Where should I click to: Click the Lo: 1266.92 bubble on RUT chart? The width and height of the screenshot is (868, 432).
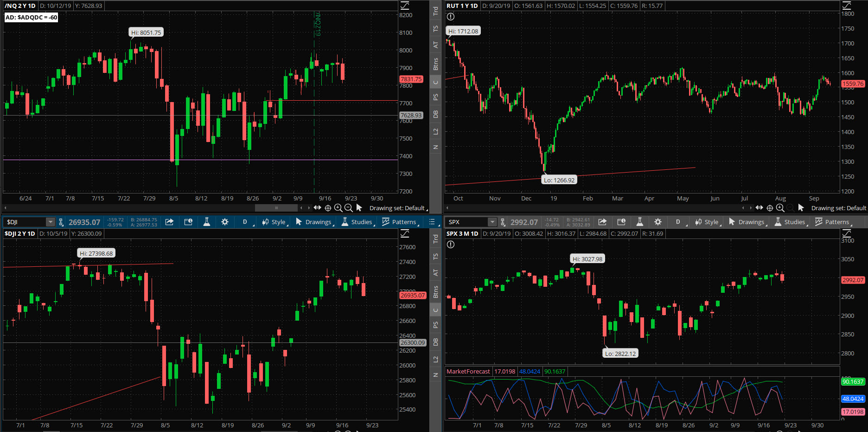[559, 180]
